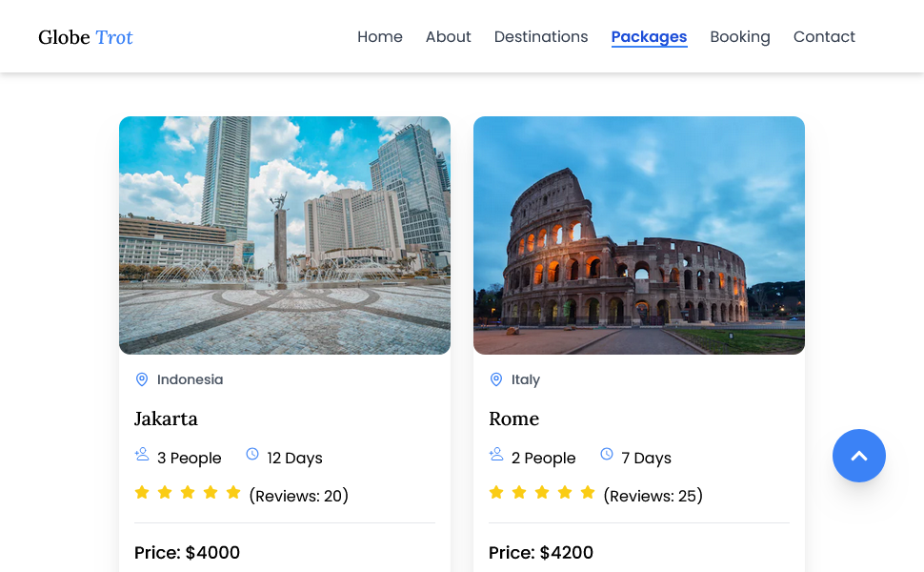Open the Home navigation link

[x=380, y=37]
